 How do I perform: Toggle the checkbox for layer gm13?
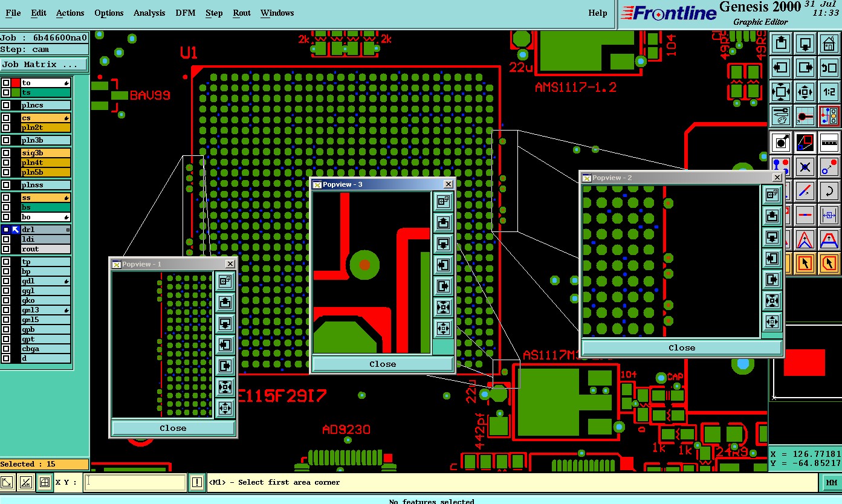(x=6, y=310)
